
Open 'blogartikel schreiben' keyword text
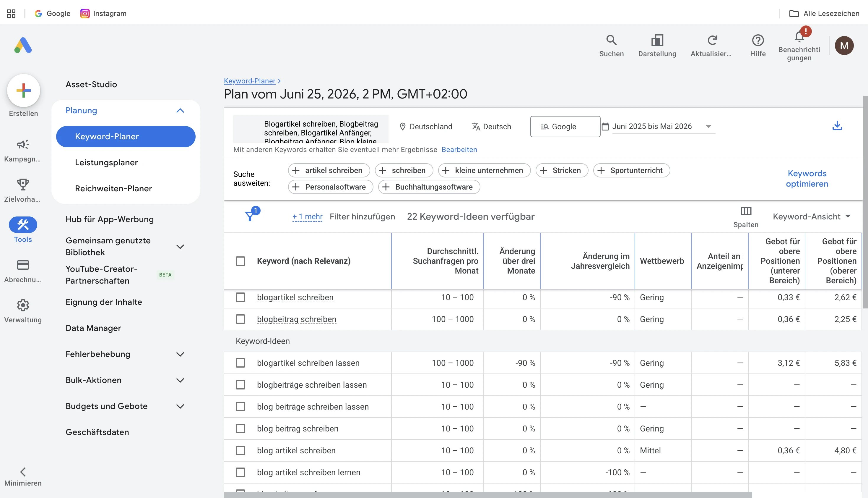[295, 297]
